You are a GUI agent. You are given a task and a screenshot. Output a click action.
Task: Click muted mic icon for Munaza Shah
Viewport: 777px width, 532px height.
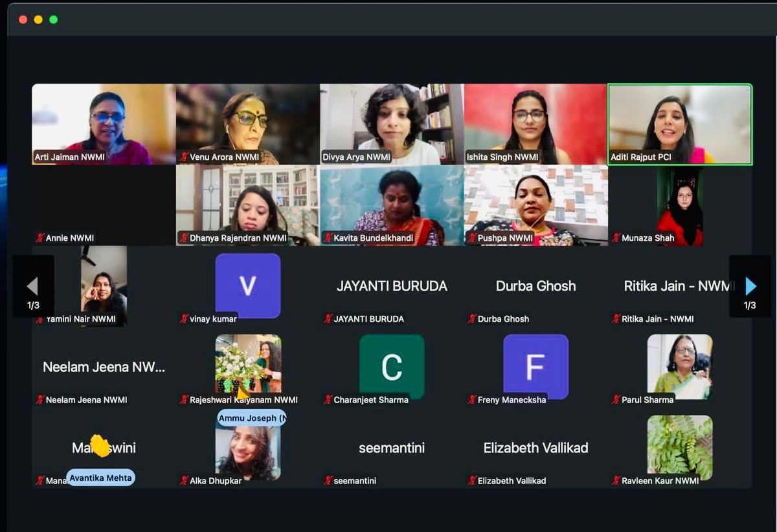coord(616,238)
